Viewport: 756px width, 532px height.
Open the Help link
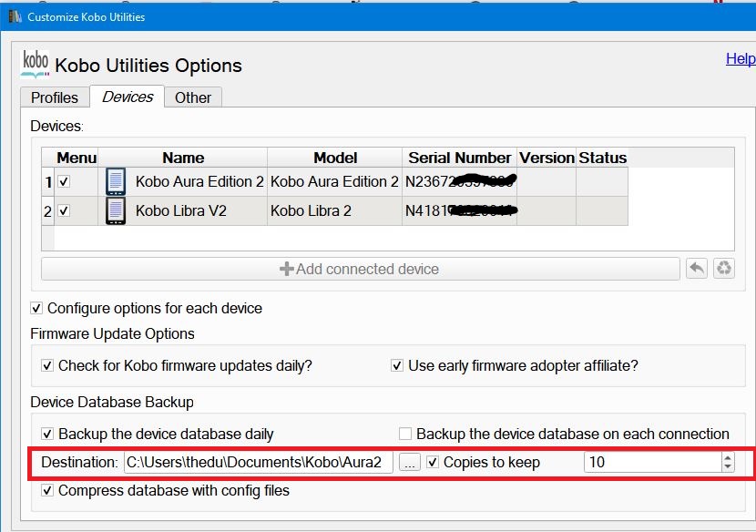(x=741, y=58)
